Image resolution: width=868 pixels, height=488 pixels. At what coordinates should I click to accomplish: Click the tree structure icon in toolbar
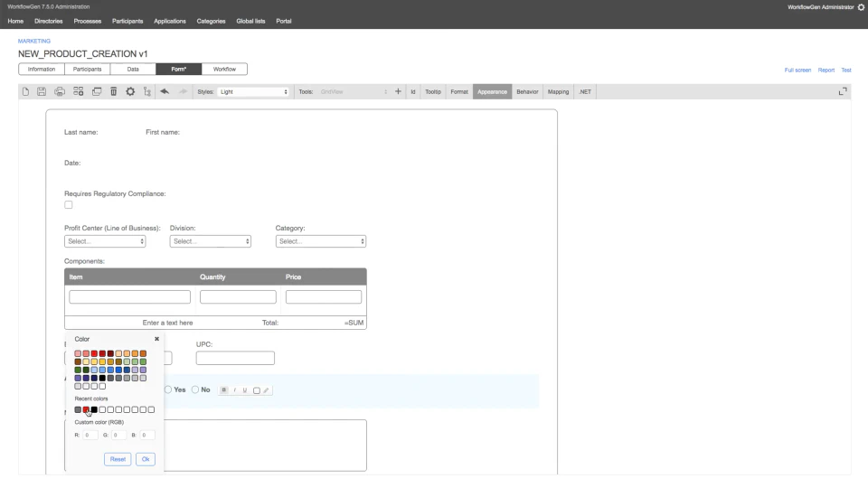pos(147,92)
